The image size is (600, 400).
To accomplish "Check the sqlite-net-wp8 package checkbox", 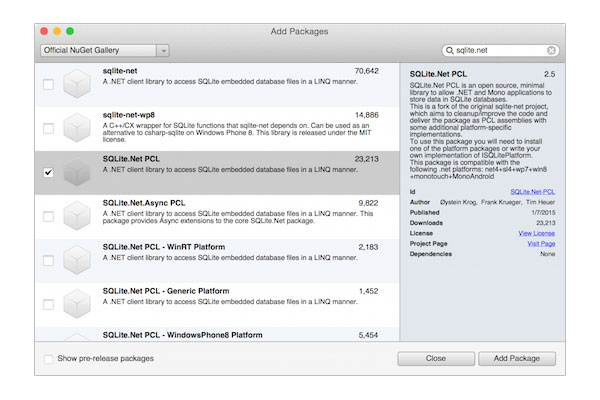I will (49, 128).
